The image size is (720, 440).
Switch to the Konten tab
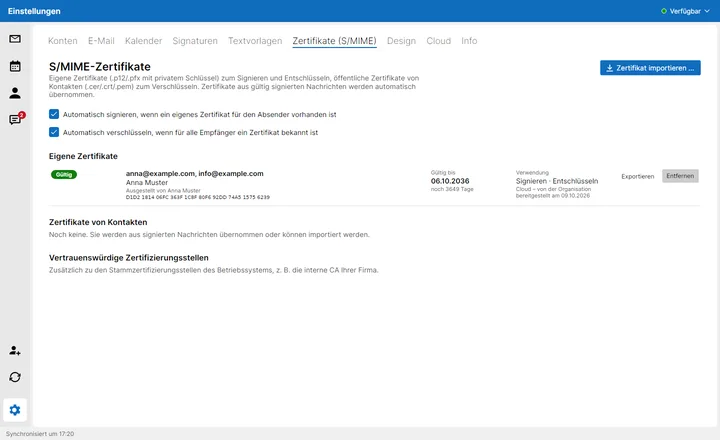click(x=62, y=41)
